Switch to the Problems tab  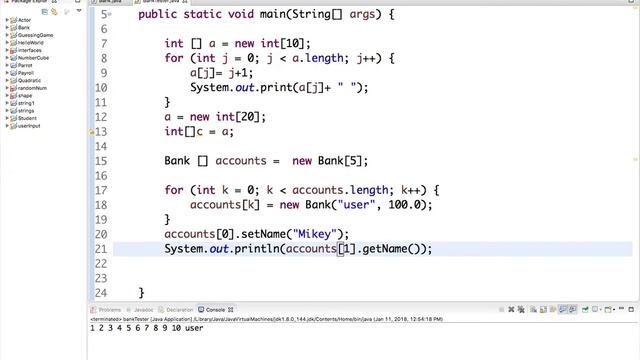(x=106, y=310)
